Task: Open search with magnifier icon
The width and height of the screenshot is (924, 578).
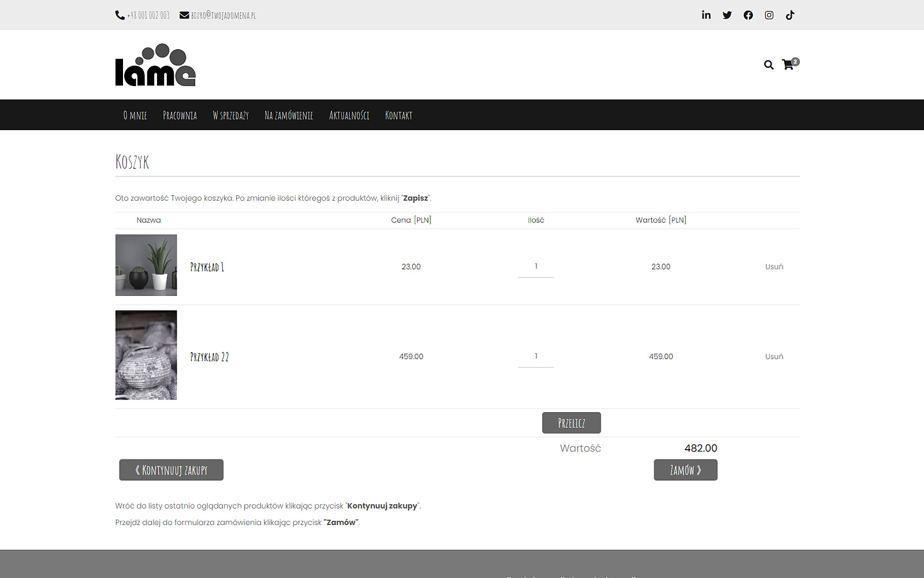Action: [768, 65]
